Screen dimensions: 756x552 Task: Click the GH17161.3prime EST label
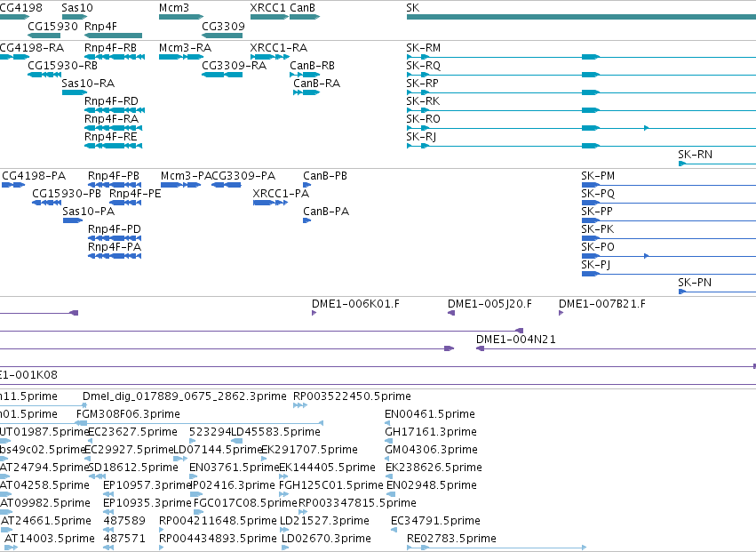click(431, 432)
